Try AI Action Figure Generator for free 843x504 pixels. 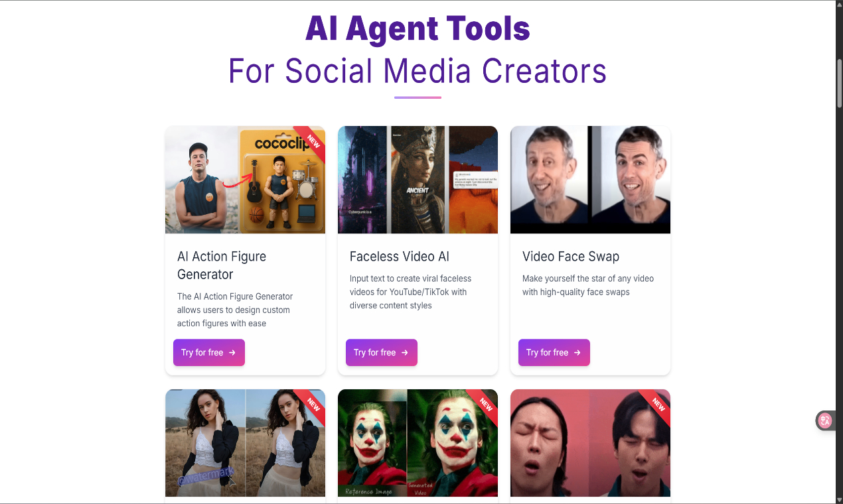point(209,353)
